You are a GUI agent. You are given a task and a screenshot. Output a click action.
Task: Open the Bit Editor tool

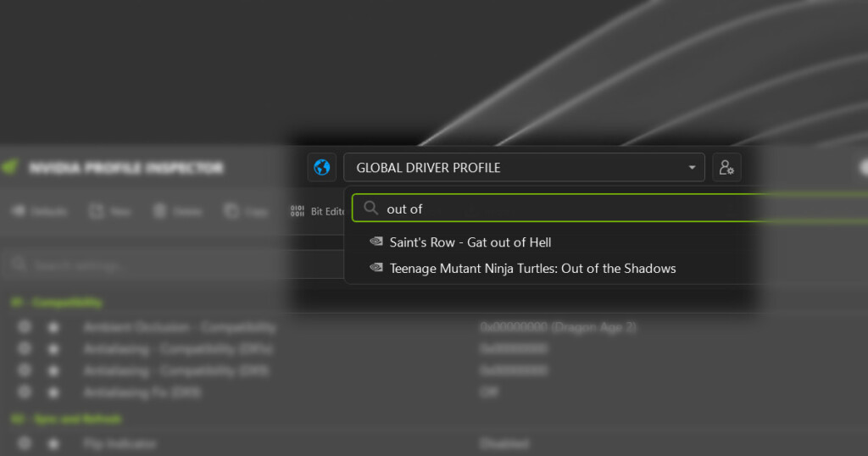[x=317, y=211]
